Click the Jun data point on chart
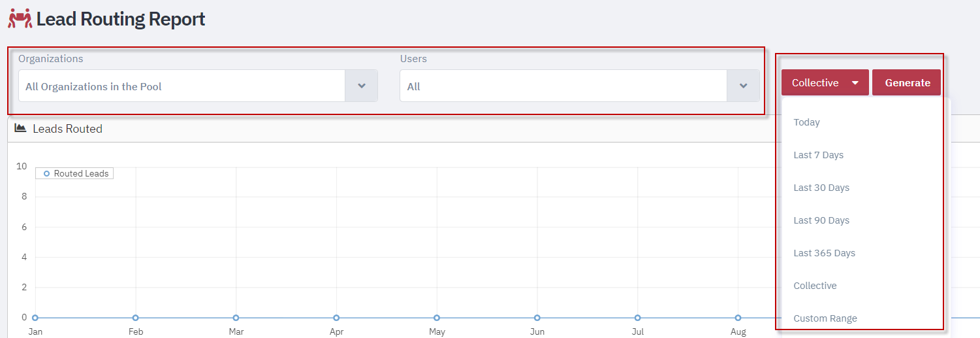The image size is (980, 338). pyautogui.click(x=537, y=318)
